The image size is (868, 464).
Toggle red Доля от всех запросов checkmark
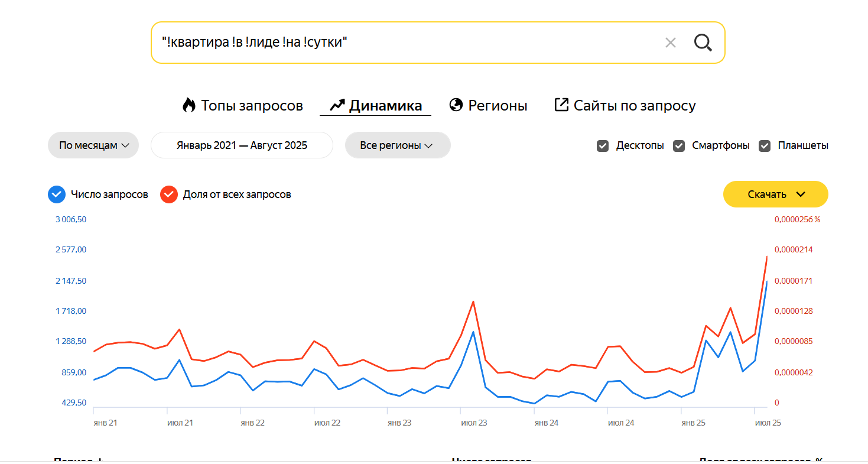point(169,194)
